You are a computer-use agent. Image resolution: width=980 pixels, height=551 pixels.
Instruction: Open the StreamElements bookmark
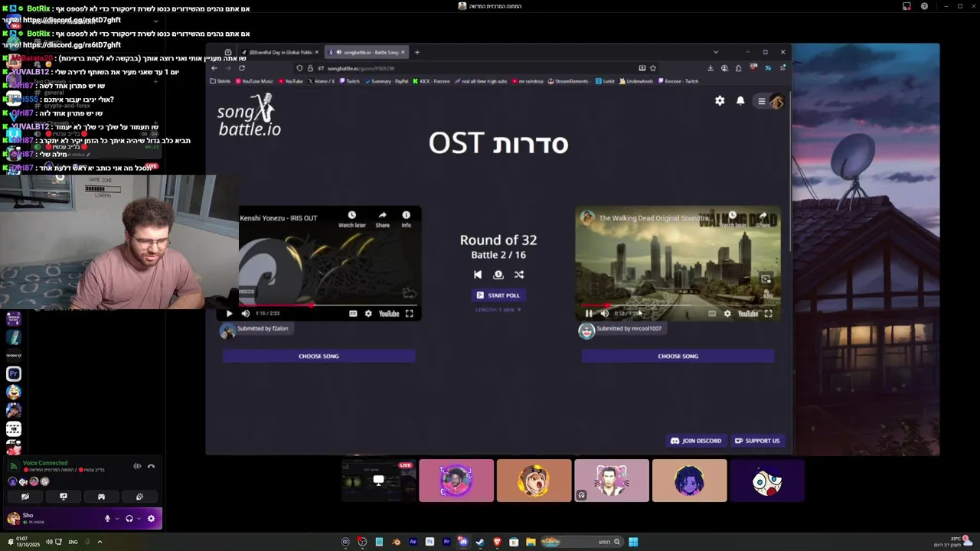pos(570,81)
